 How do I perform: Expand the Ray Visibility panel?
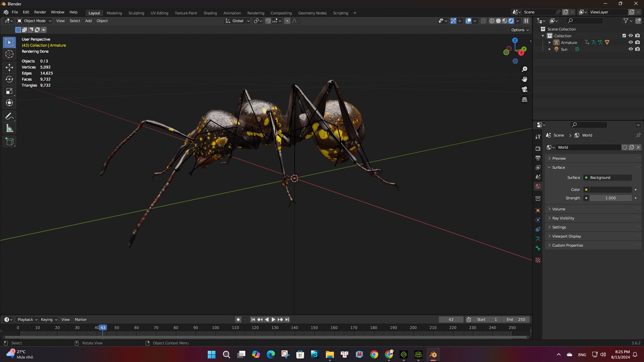point(563,218)
